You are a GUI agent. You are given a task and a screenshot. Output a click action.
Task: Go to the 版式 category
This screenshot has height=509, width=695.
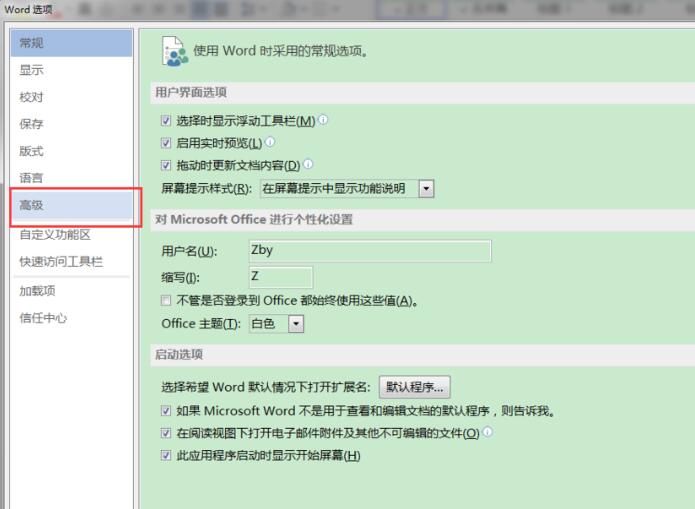(x=71, y=151)
